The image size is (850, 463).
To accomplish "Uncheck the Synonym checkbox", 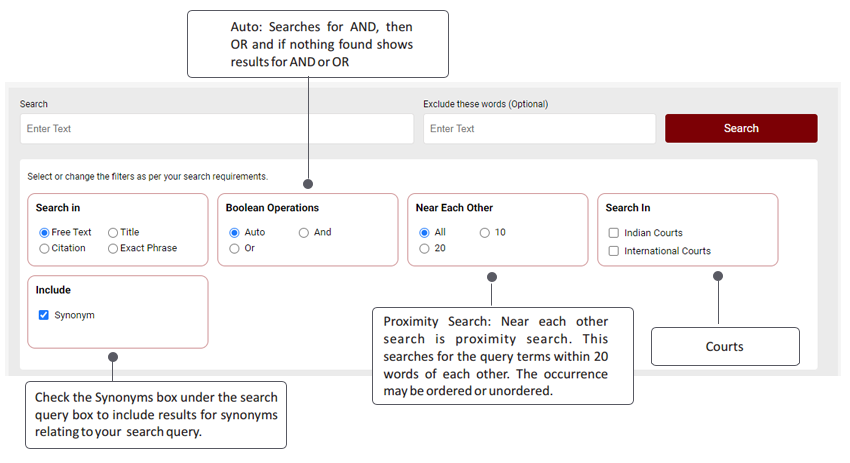I will click(44, 315).
